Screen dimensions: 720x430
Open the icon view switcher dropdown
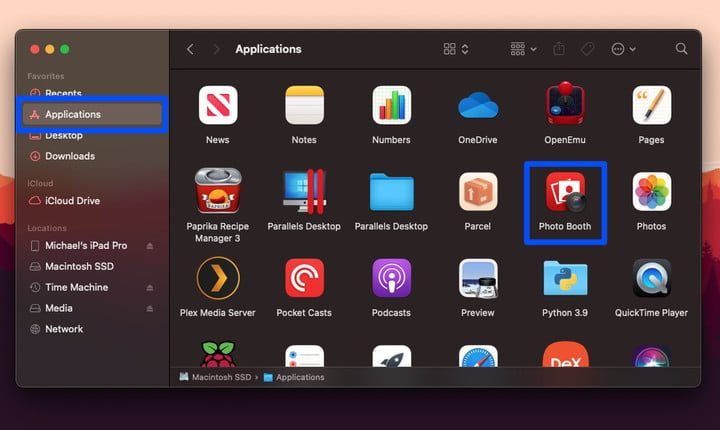click(457, 49)
